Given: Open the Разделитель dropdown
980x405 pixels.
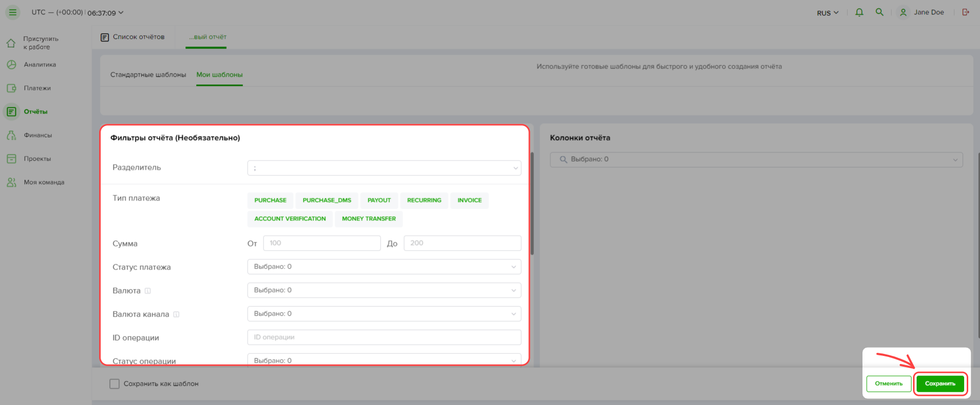Looking at the screenshot, I should 384,168.
